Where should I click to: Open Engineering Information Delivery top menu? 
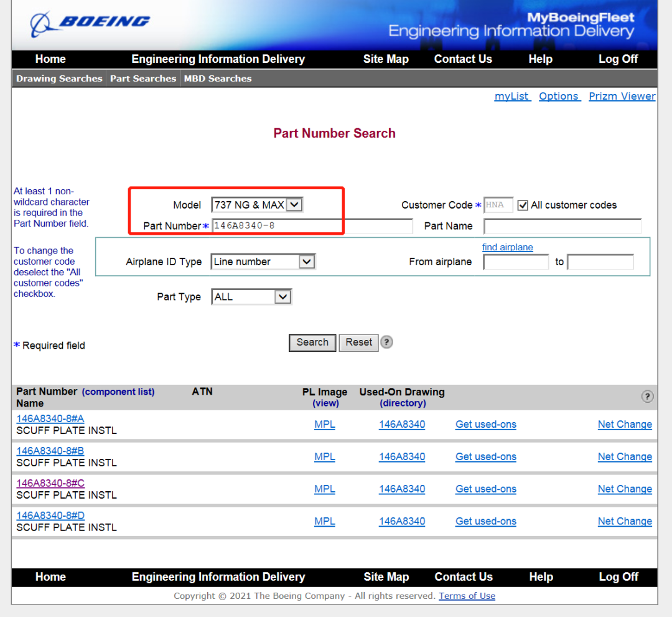coord(218,59)
